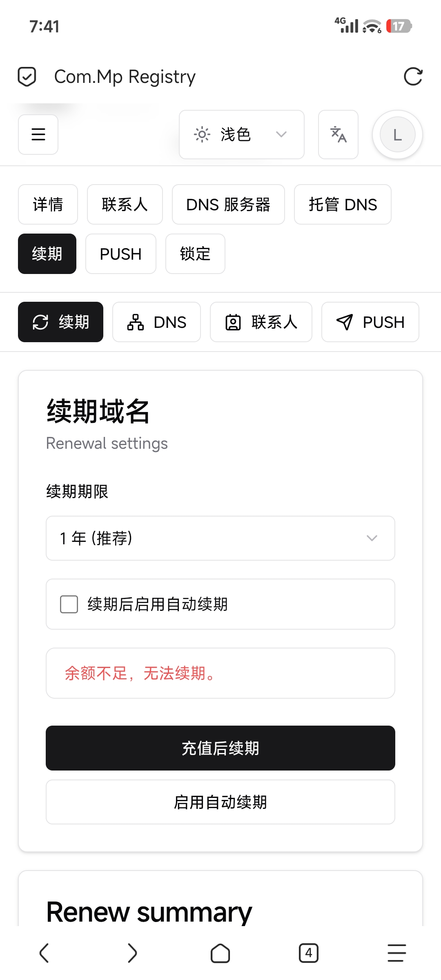
Task: Tap the shield icon beside Com.Mp Registry
Action: point(27,76)
